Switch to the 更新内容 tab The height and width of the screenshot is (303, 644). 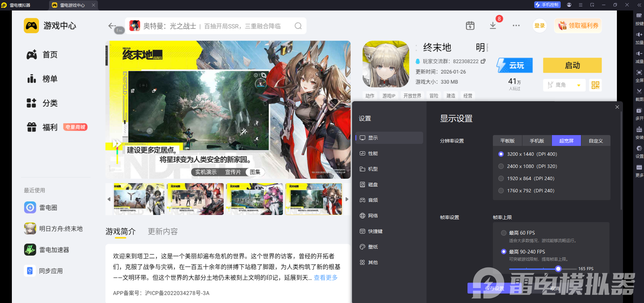(x=163, y=232)
